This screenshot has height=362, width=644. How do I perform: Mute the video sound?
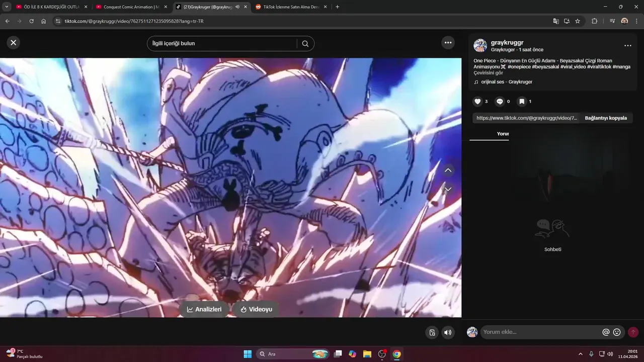pos(447,332)
